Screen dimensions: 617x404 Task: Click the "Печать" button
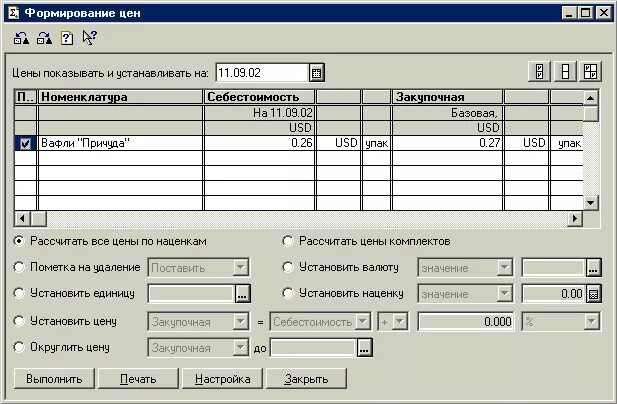[138, 379]
